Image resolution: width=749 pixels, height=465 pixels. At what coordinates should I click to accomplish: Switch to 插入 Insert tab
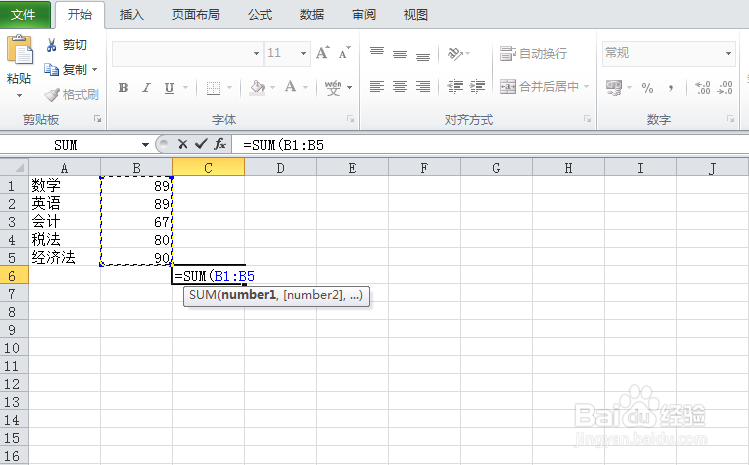point(131,15)
